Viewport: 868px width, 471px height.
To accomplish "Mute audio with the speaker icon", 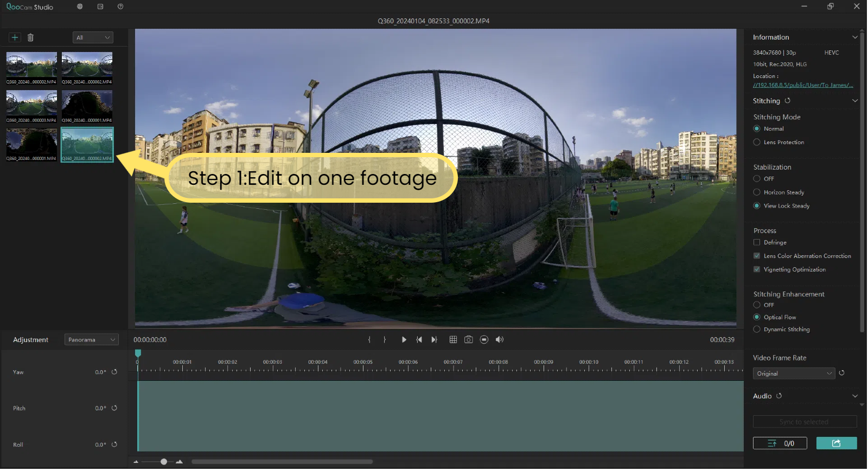I will [500, 340].
